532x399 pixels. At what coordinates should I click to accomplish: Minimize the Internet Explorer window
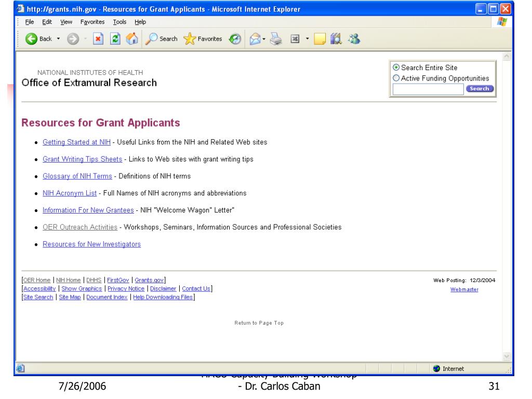(x=481, y=9)
